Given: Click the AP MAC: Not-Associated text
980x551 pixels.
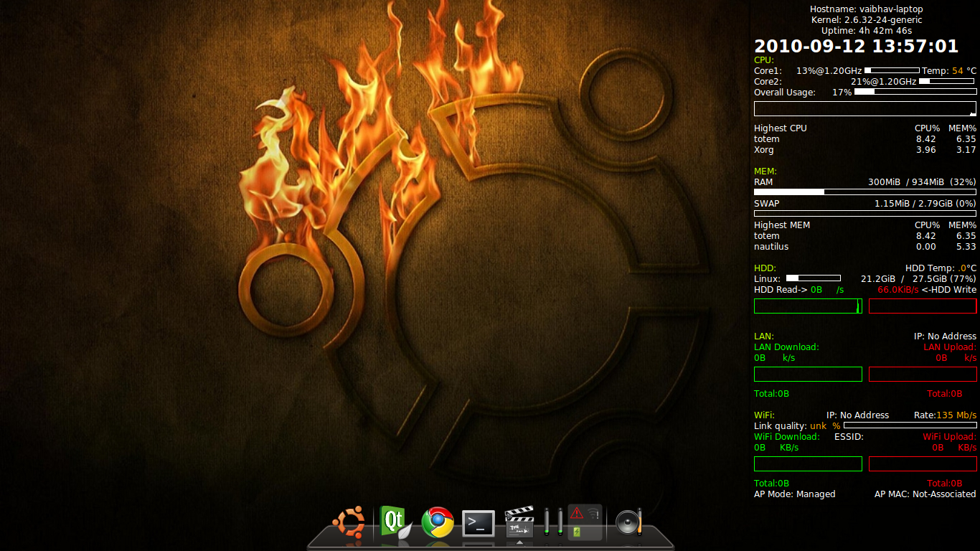Looking at the screenshot, I should coord(925,494).
